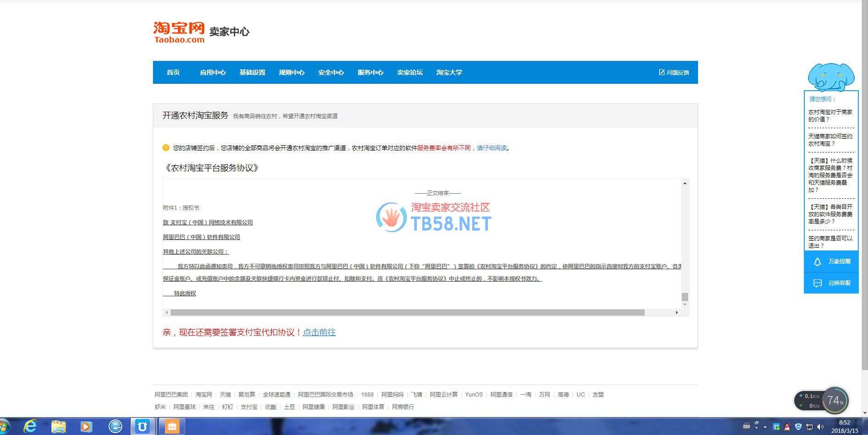868x435 pixels.
Task: Open the 基础设置 navigation item
Action: point(252,72)
